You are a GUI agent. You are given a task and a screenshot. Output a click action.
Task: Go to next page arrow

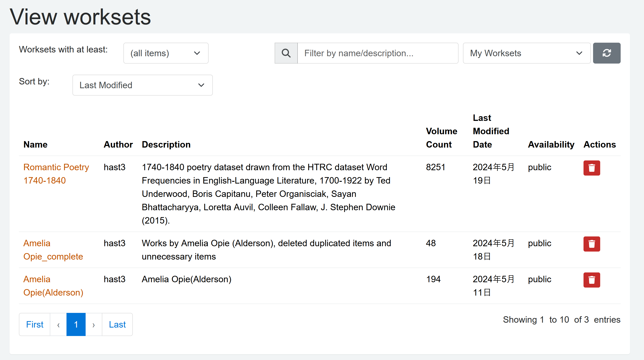[93, 324]
